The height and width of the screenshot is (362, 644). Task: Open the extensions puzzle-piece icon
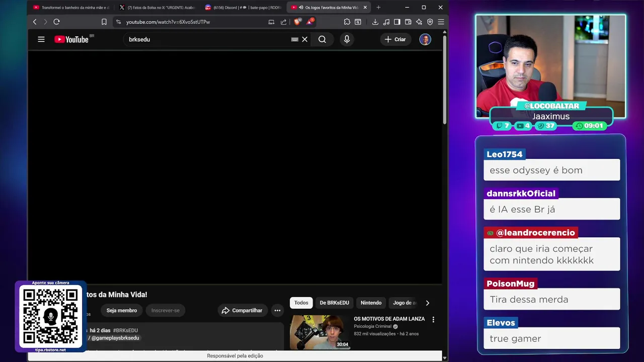347,22
